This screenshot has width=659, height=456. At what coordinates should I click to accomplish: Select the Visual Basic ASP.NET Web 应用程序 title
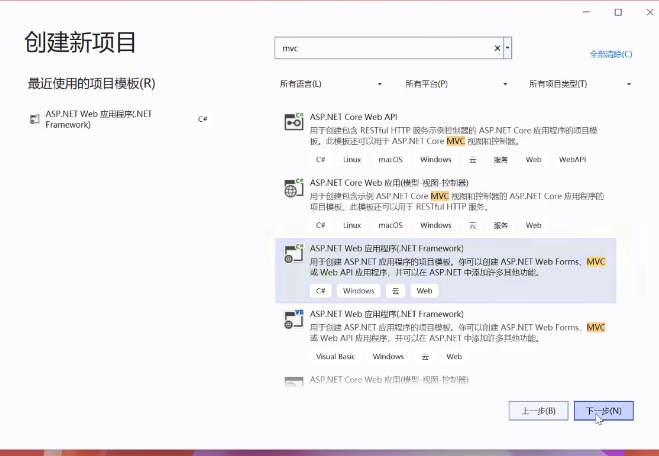[x=387, y=314]
